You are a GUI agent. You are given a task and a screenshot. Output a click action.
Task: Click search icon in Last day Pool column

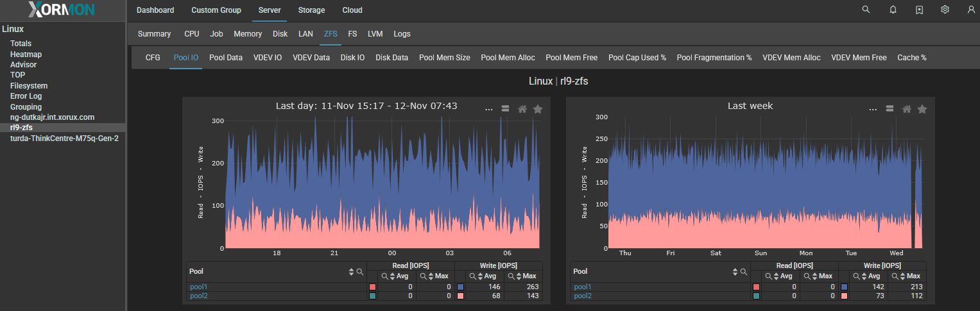click(x=360, y=272)
